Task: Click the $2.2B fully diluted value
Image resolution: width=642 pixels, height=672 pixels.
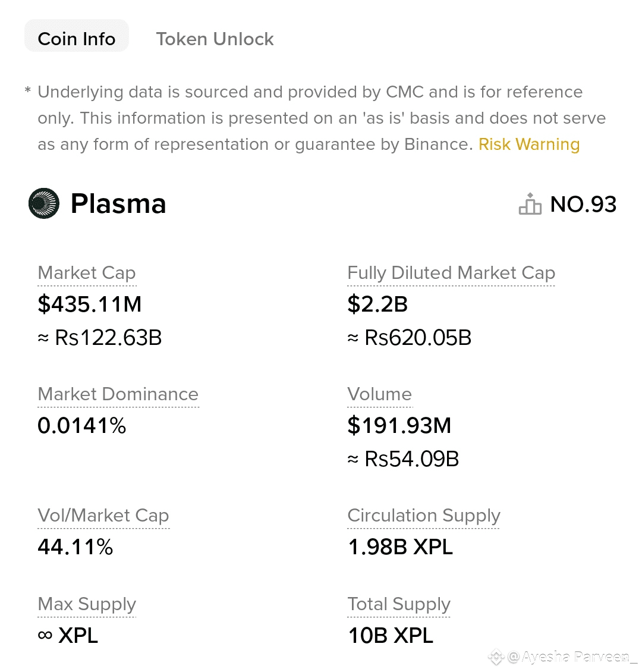Action: click(x=377, y=304)
